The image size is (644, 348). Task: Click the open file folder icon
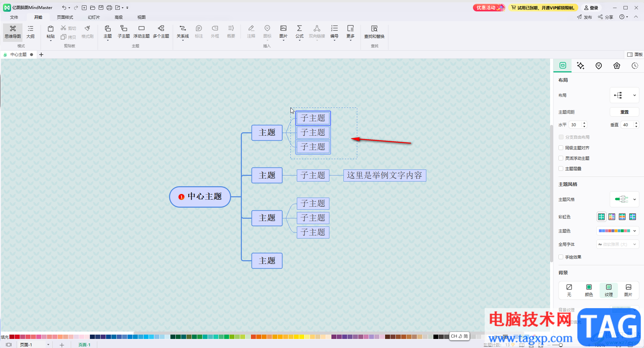(x=93, y=8)
